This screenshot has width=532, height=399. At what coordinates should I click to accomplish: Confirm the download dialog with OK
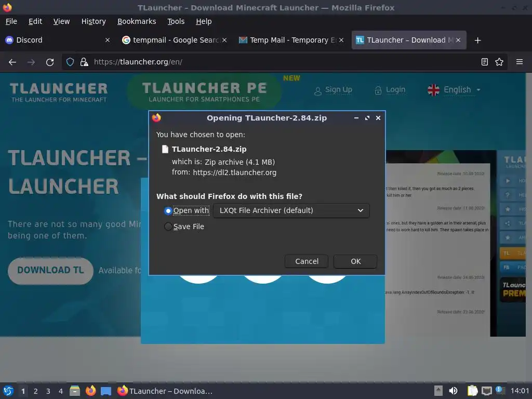tap(355, 261)
